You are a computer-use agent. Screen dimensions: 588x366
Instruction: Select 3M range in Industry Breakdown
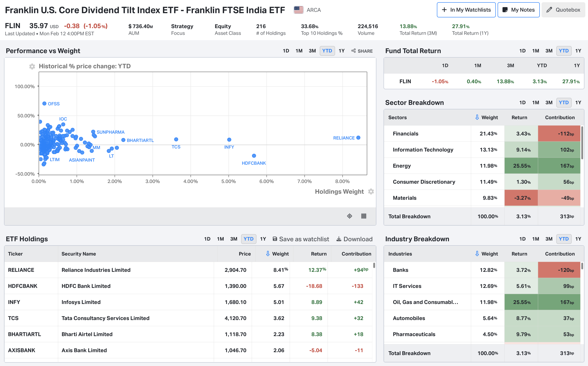coord(549,239)
